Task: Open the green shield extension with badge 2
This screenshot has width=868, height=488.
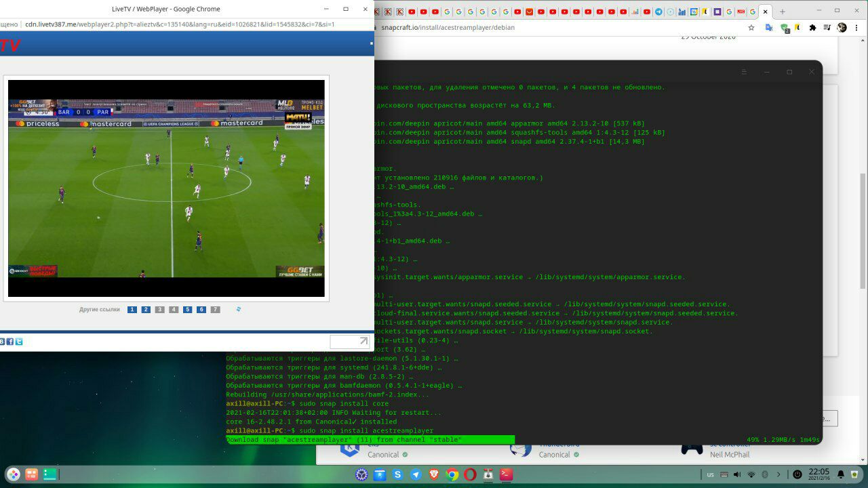Action: tap(785, 28)
